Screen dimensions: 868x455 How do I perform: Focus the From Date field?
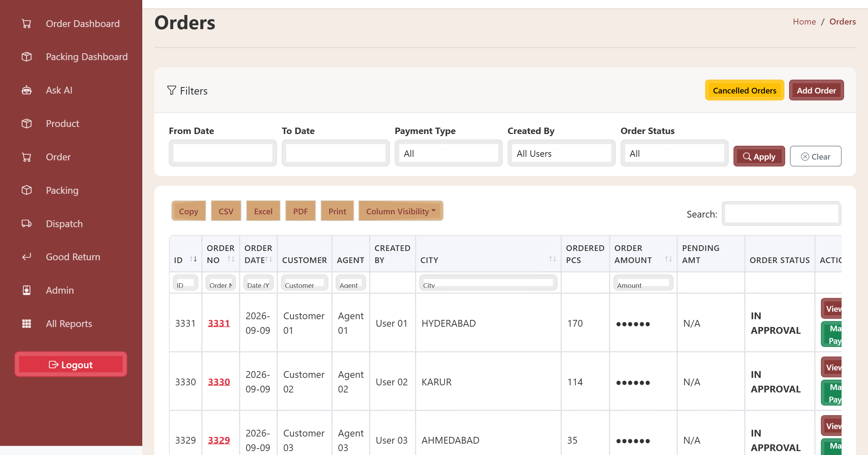point(223,153)
